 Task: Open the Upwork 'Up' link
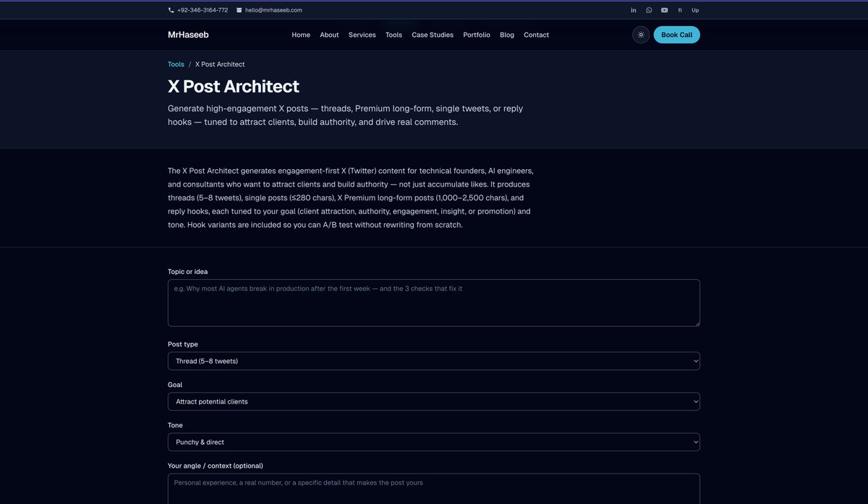[695, 10]
